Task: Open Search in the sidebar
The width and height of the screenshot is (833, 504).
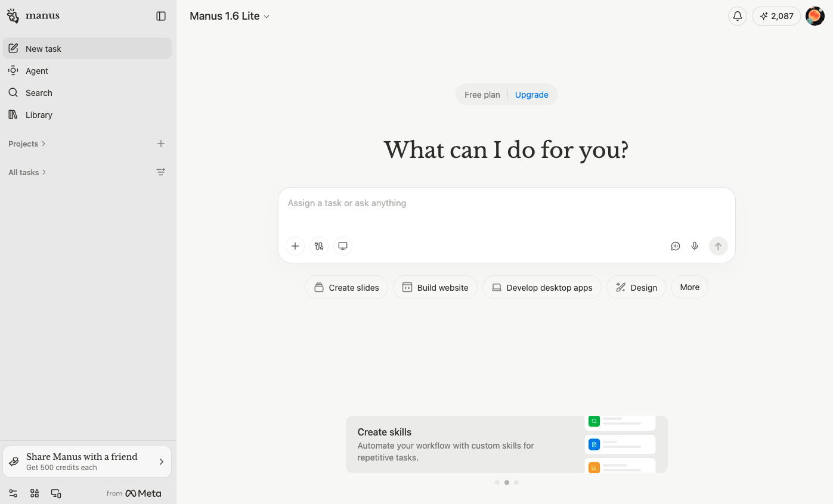Action: coord(87,93)
